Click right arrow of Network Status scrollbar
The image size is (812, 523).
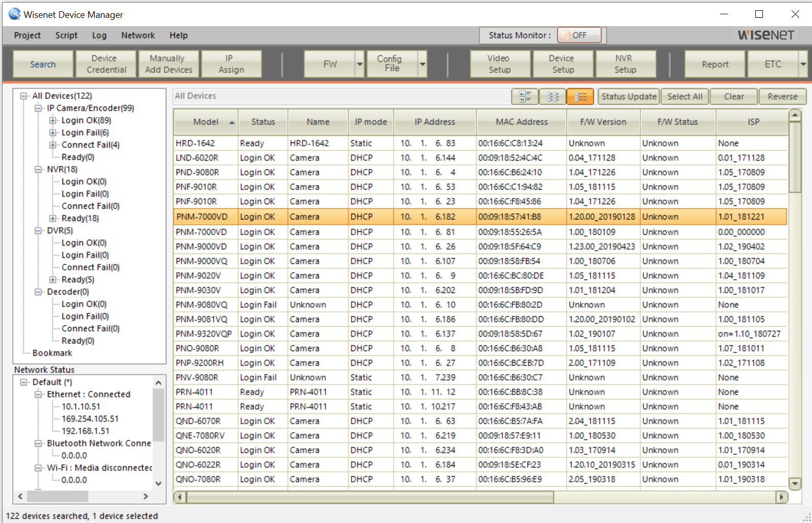tap(146, 496)
